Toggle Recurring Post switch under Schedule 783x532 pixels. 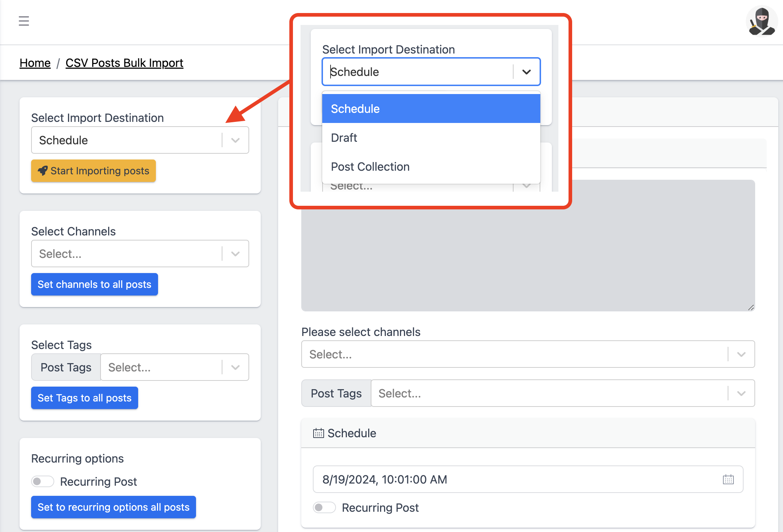(x=324, y=507)
